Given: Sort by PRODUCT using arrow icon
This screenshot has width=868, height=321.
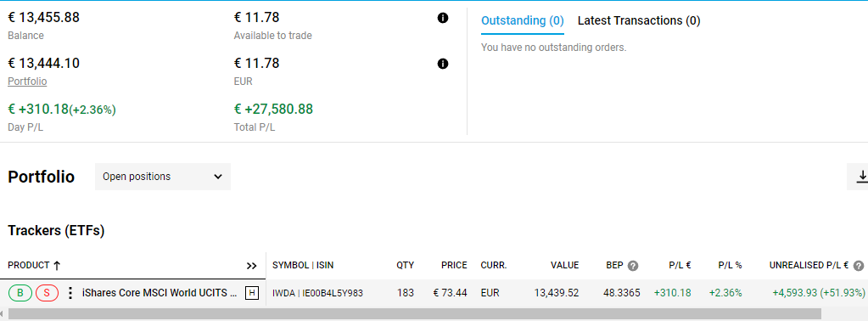Looking at the screenshot, I should tap(57, 266).
